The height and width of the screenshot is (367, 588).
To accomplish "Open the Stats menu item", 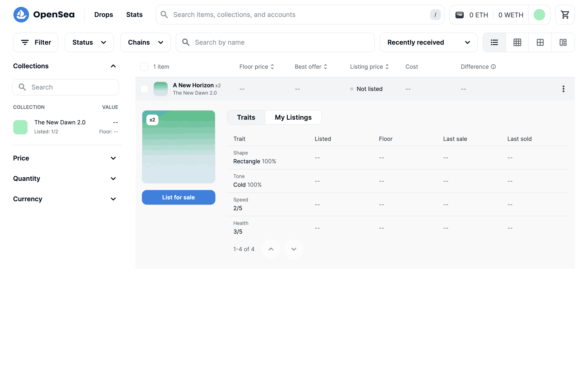I will 134,15.
